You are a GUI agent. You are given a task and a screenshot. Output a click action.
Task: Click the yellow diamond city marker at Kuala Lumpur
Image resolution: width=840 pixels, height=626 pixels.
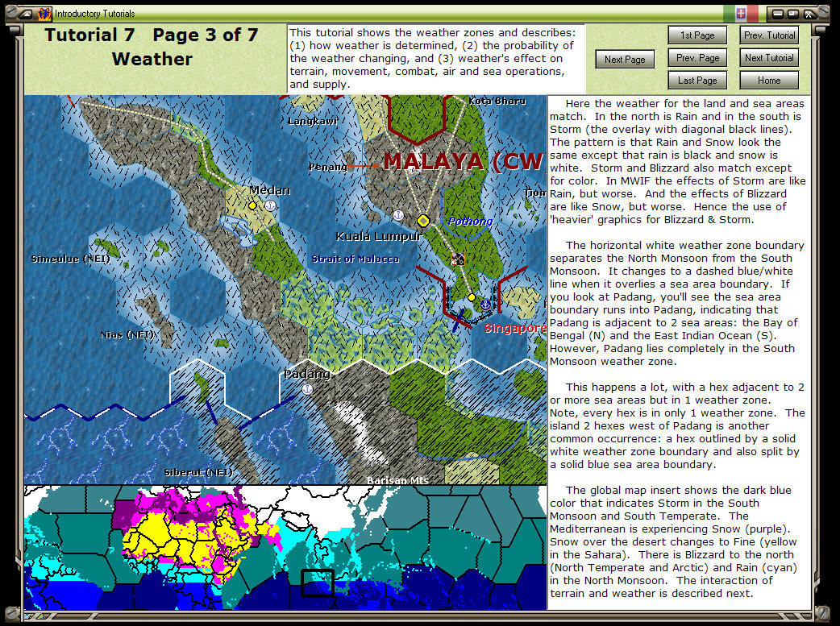[x=423, y=221]
